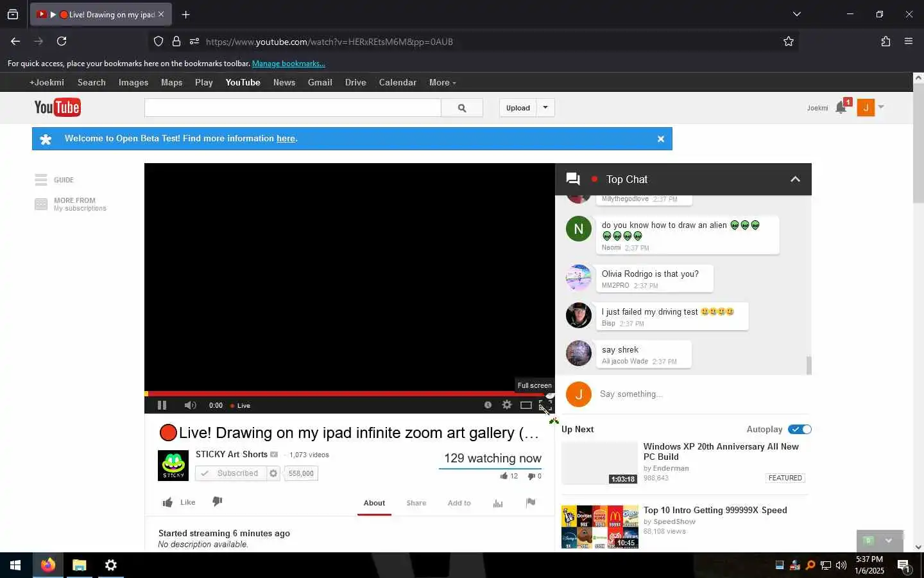Image resolution: width=924 pixels, height=578 pixels.
Task: Open subscription notification gear settings
Action: point(273,473)
